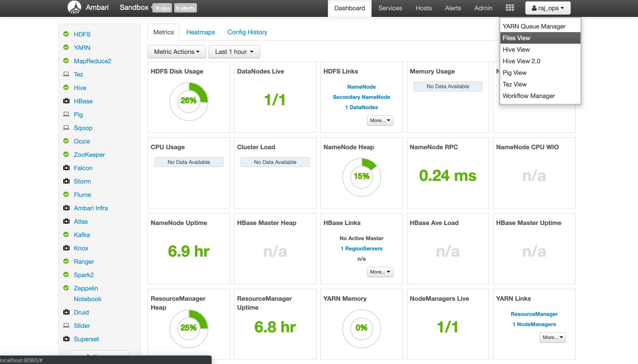Screen dimensions: 638x364
Task: Switch to the Metrics tab
Action: tap(164, 32)
